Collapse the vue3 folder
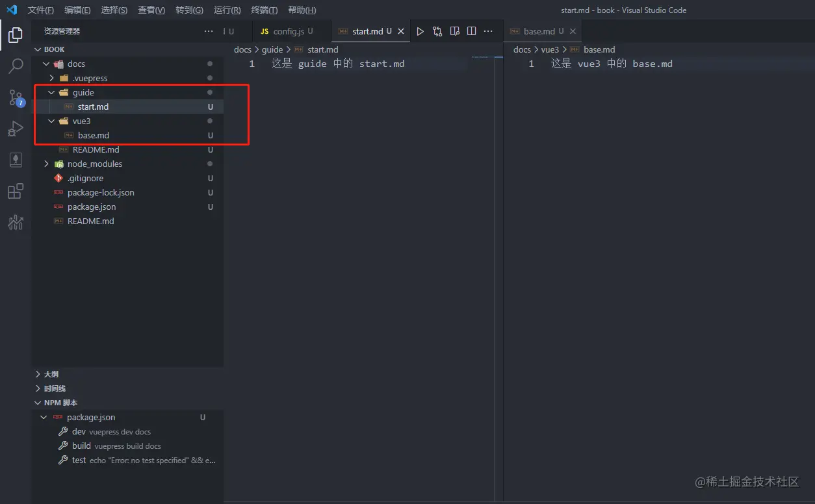The height and width of the screenshot is (504, 815). (51, 121)
